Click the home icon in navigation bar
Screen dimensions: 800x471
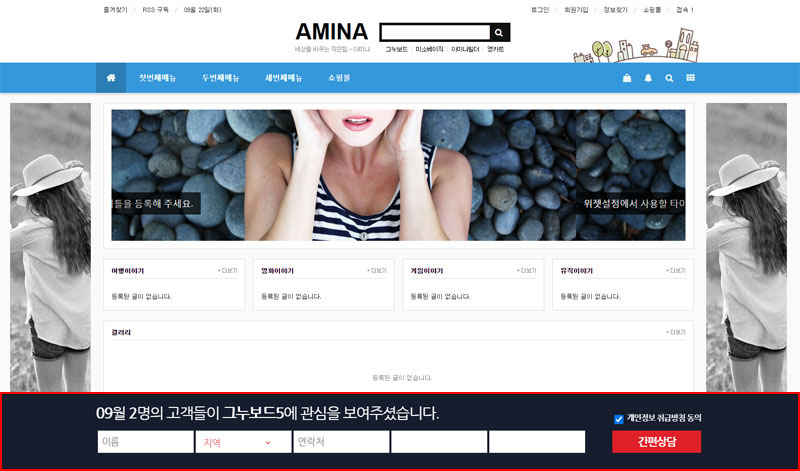point(111,78)
